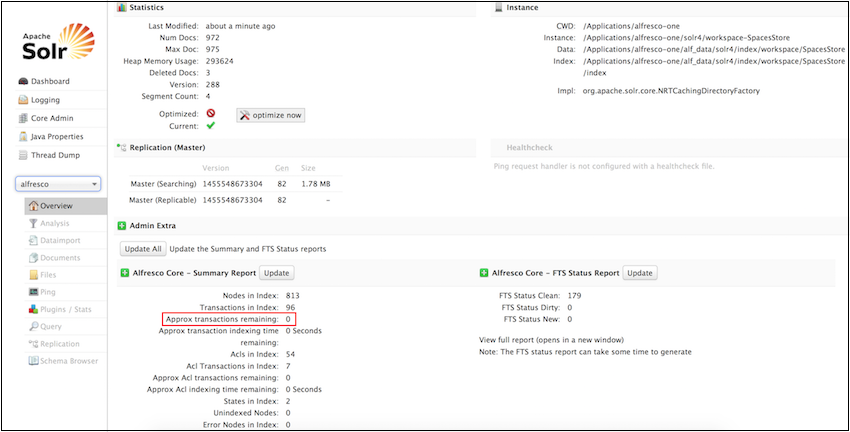The width and height of the screenshot is (850, 432).
Task: Open Java Properties icon
Action: pyautogui.click(x=22, y=136)
